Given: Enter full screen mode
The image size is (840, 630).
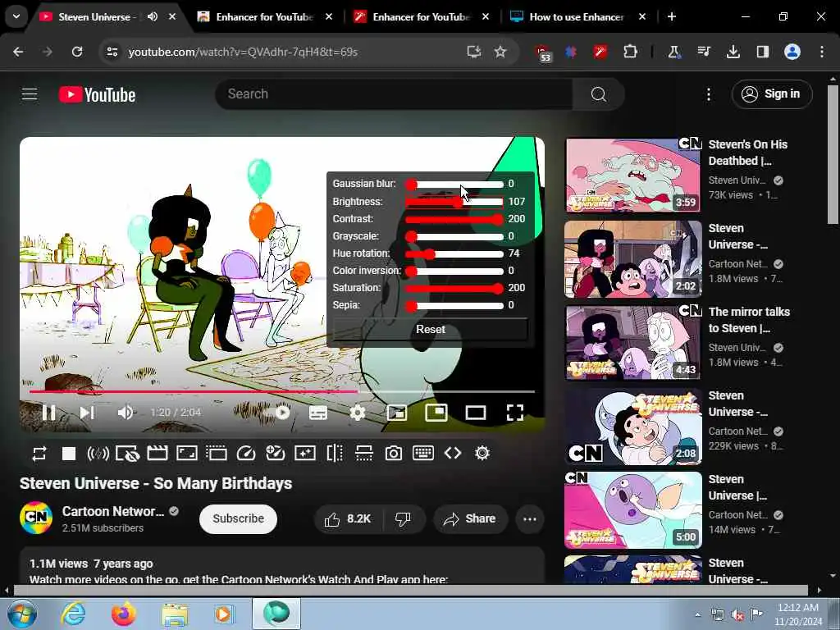Looking at the screenshot, I should [x=515, y=413].
